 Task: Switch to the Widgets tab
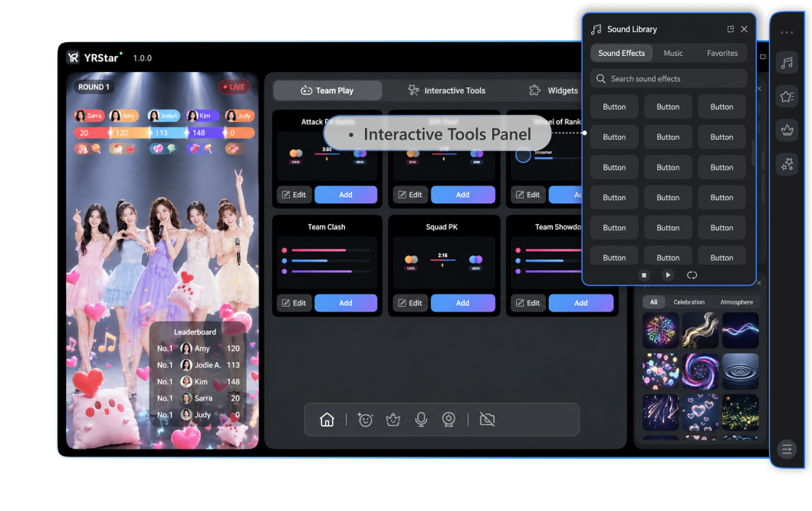pos(554,91)
